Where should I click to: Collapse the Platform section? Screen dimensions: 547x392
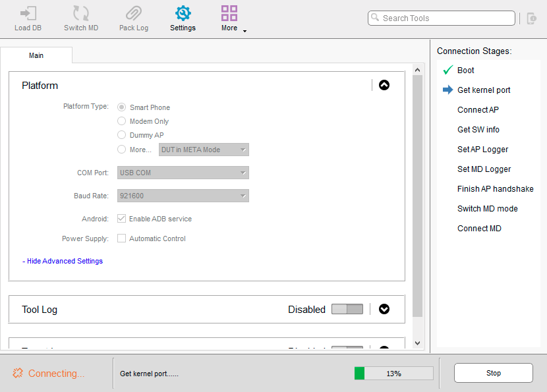(384, 85)
